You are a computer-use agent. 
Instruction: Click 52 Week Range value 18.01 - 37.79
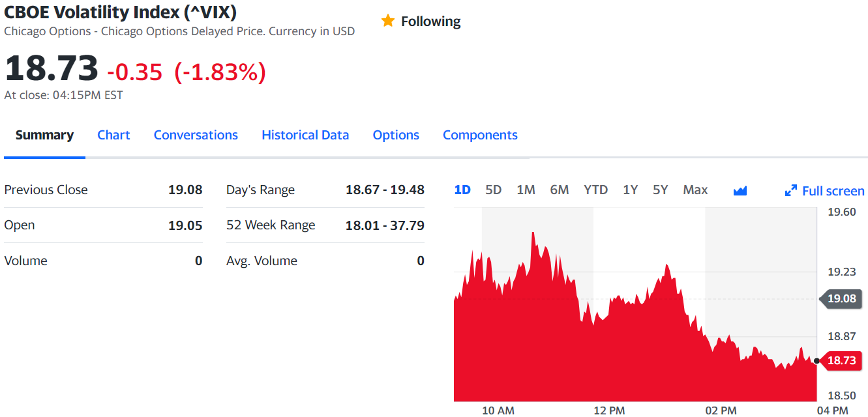[x=385, y=225]
